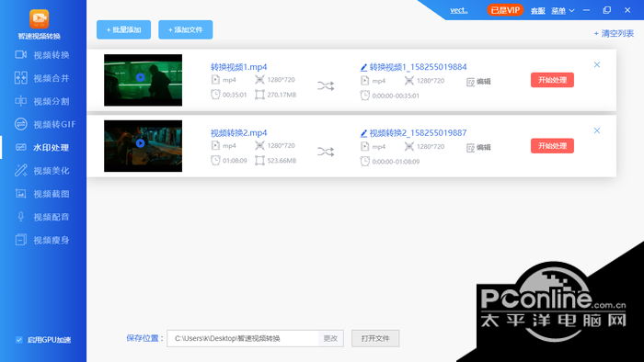Click the 视频转换2.mp4 file name

click(238, 133)
